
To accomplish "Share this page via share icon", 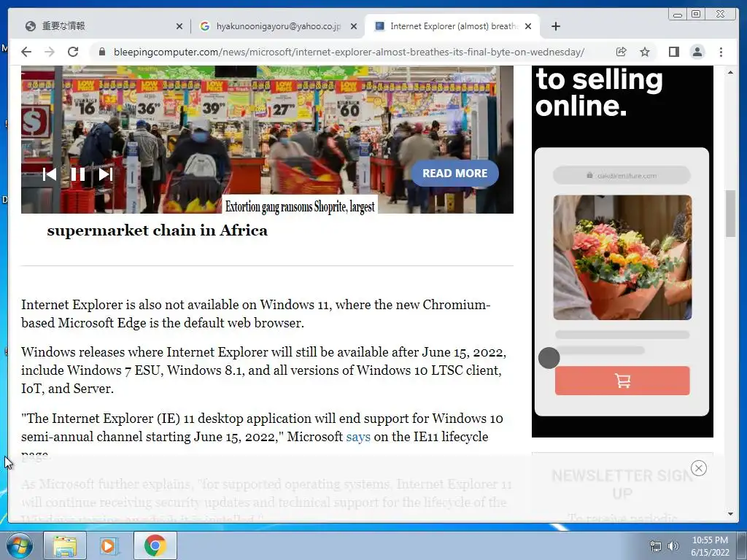I will pyautogui.click(x=622, y=52).
